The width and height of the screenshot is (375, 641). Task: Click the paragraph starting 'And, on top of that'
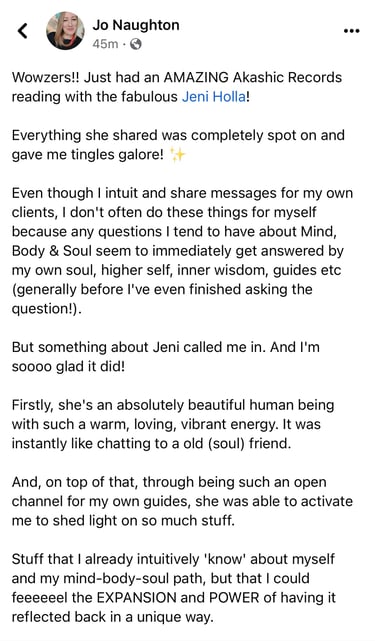(182, 501)
